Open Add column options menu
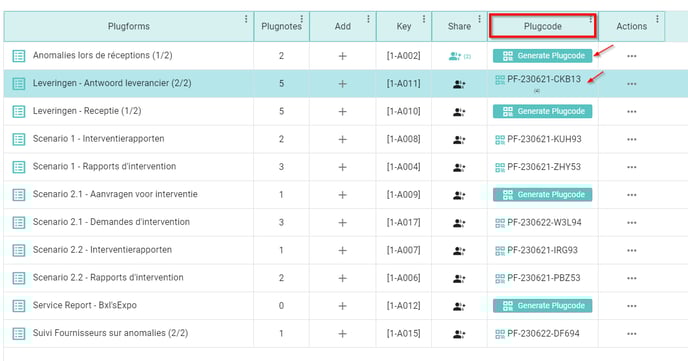 [x=368, y=19]
